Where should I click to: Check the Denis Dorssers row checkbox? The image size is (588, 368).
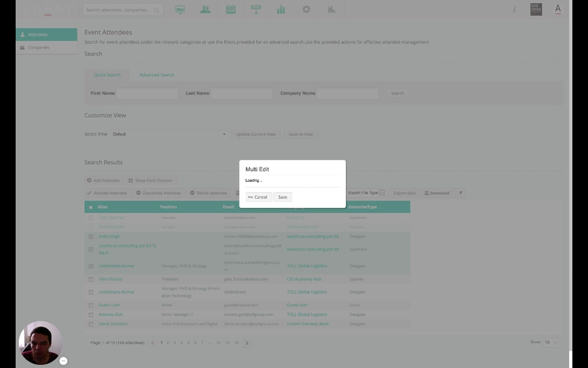coord(91,324)
